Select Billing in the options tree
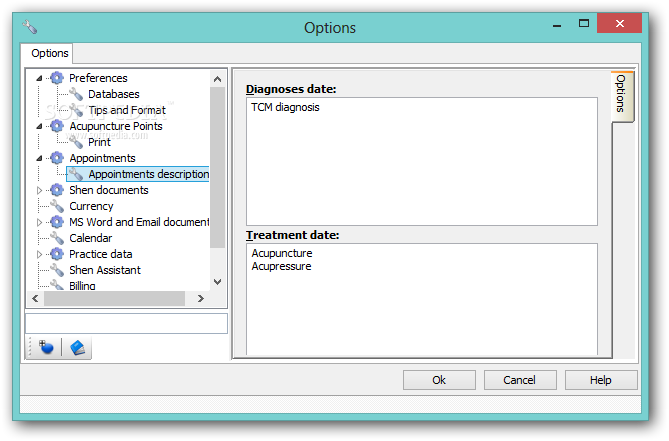669x441 pixels. [82, 285]
